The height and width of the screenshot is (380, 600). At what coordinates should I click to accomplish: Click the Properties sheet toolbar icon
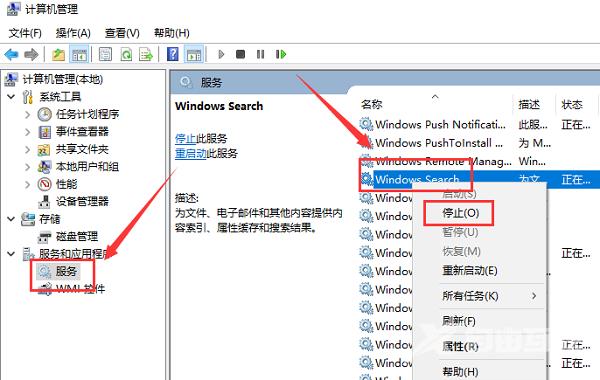point(105,54)
